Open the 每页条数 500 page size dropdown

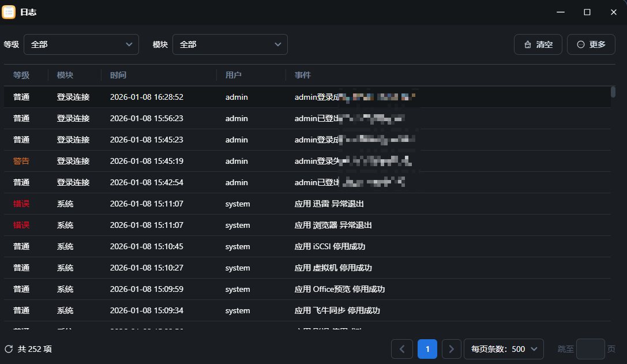(504, 349)
